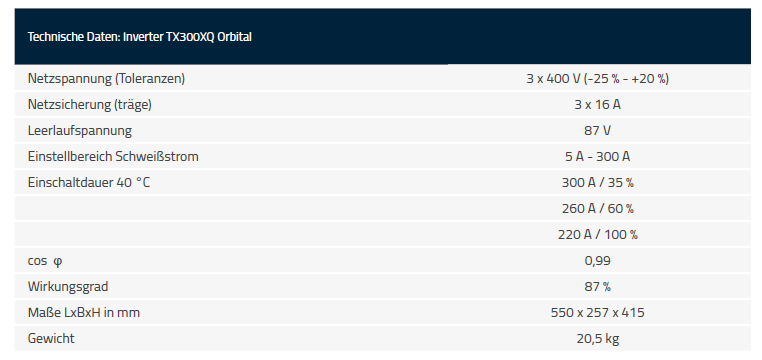
Task: Select the Einschaltdauer 40 °C label
Action: tap(89, 183)
